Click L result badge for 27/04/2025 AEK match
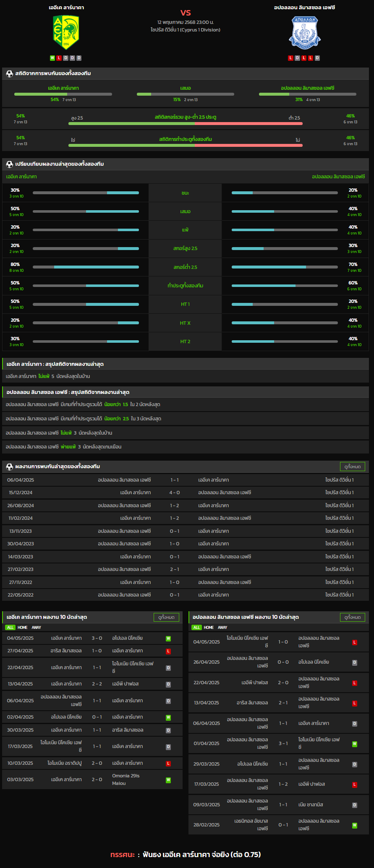Viewport: 374px width, 868px height. click(168, 651)
